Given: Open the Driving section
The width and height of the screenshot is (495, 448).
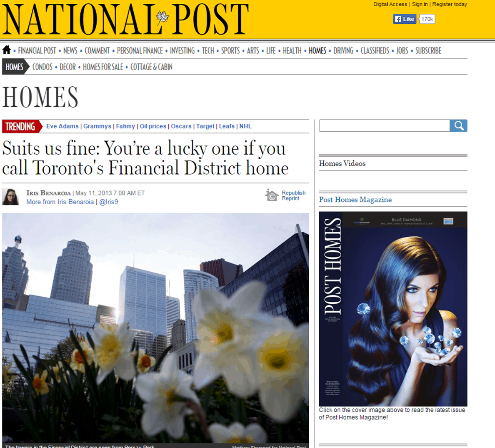Looking at the screenshot, I should (343, 50).
